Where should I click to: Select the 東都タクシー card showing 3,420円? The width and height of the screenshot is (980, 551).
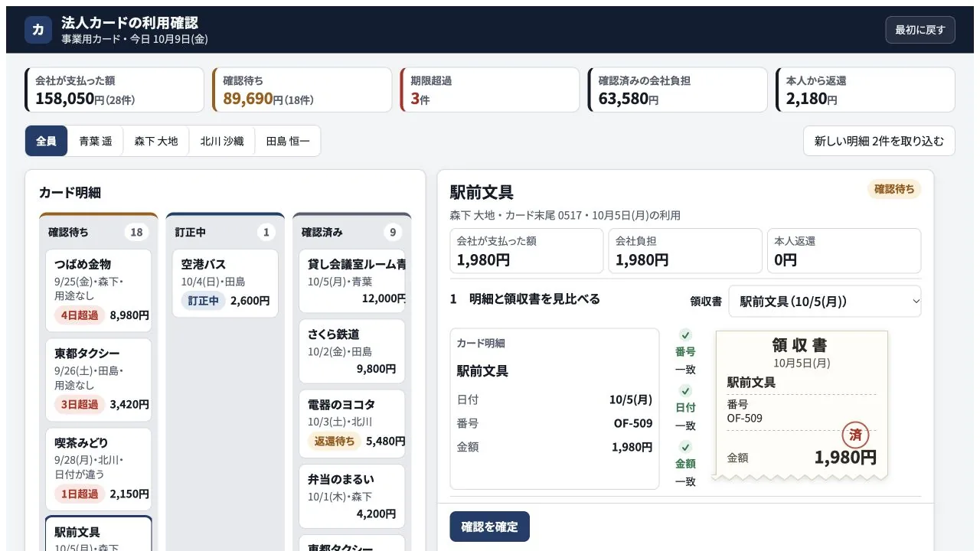99,380
